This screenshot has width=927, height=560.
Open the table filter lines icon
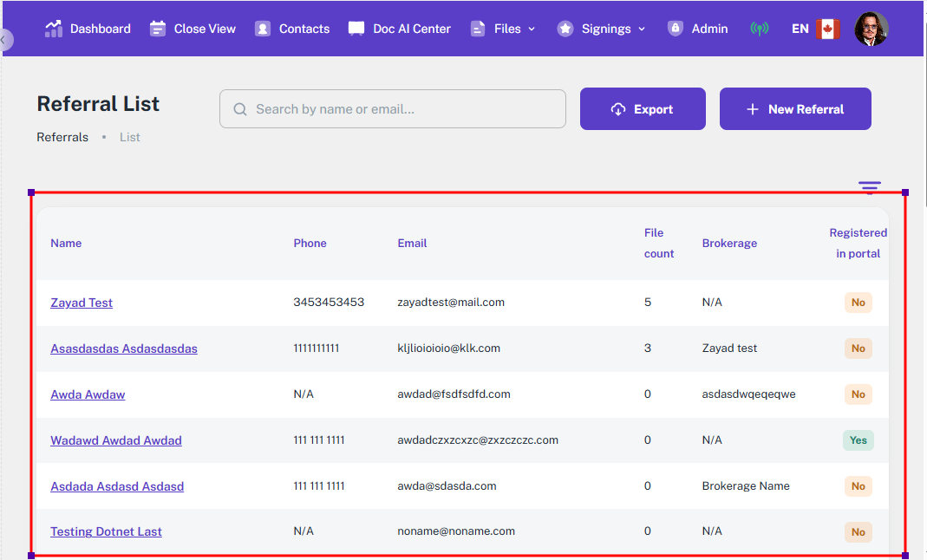[x=869, y=187]
